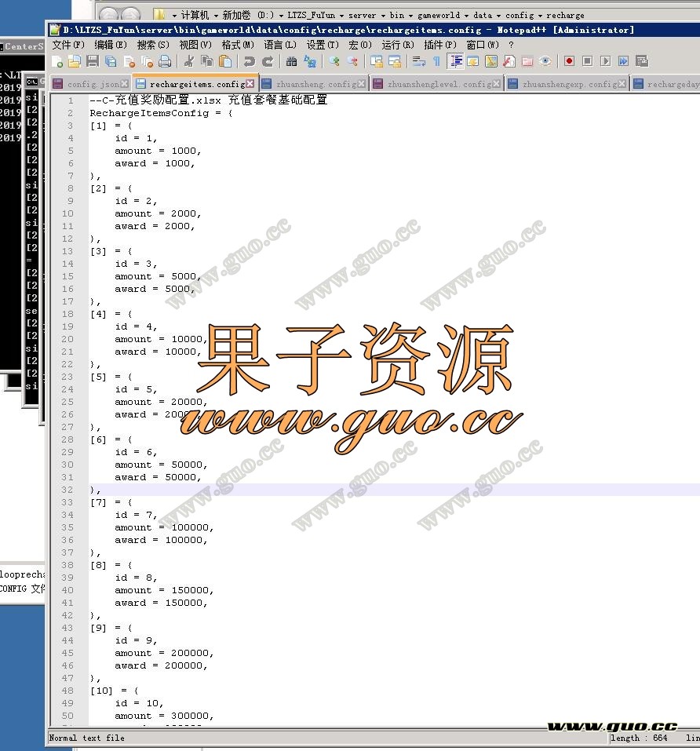Click the Save file toolbar icon
This screenshot has width=700, height=751.
(x=92, y=61)
